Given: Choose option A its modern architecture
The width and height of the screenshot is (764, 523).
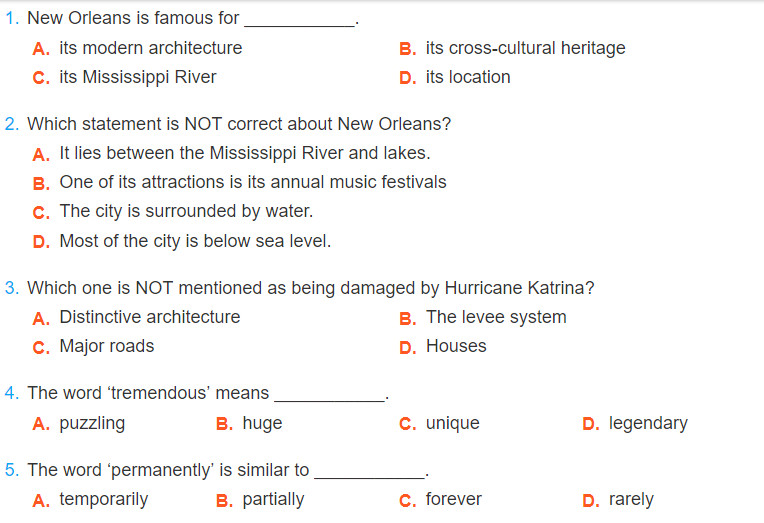Looking at the screenshot, I should pyautogui.click(x=137, y=48).
